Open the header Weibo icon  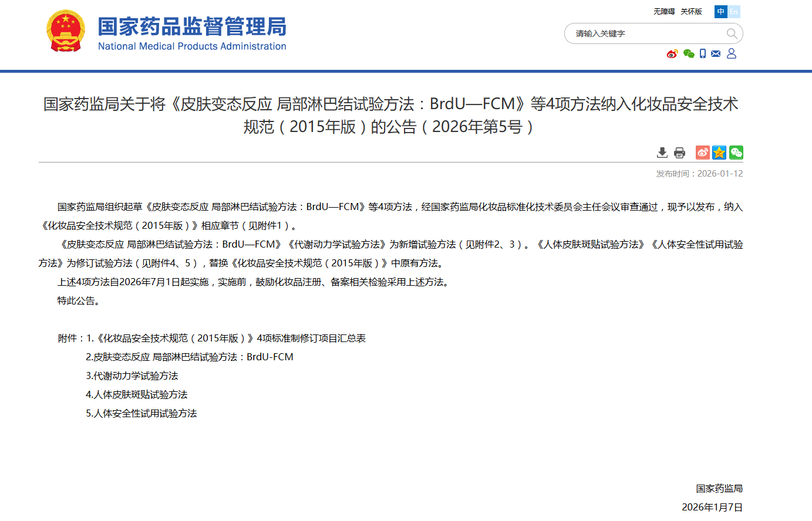click(672, 54)
